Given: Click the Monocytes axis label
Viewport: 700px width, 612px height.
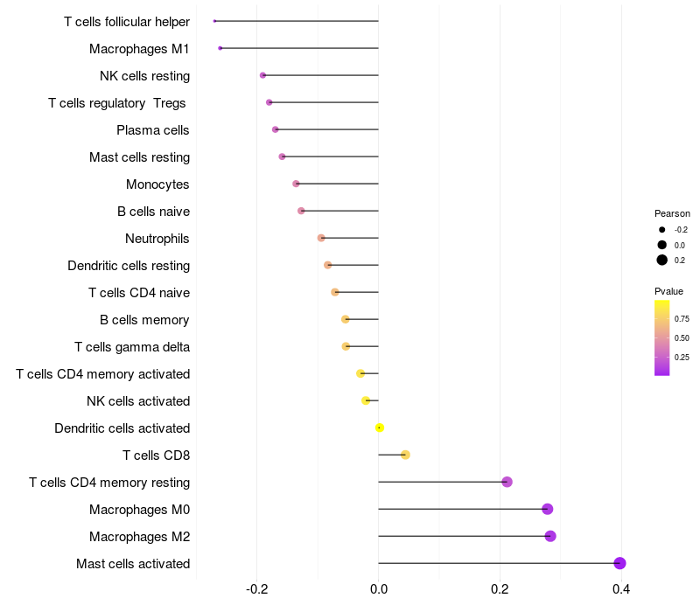Looking at the screenshot, I should click(x=157, y=184).
